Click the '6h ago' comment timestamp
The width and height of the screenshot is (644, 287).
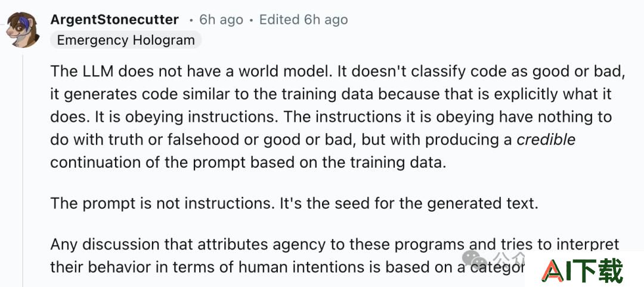[221, 20]
